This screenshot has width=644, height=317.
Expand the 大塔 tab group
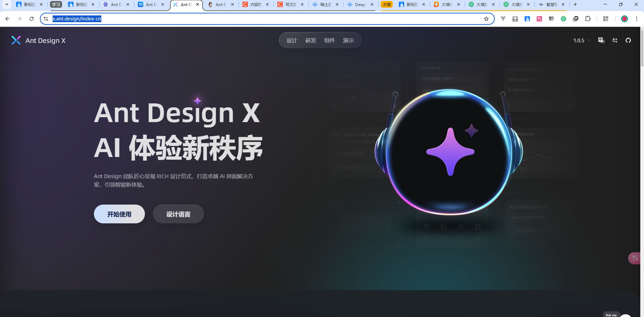coord(387,4)
